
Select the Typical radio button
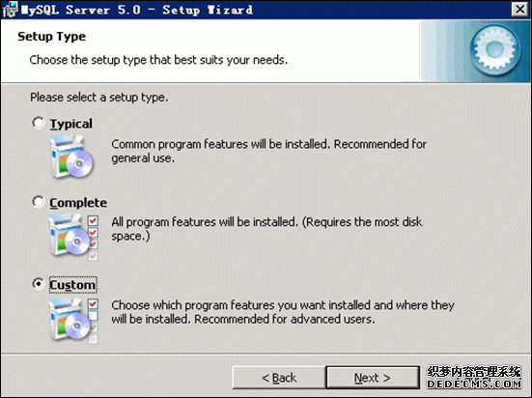pos(39,123)
